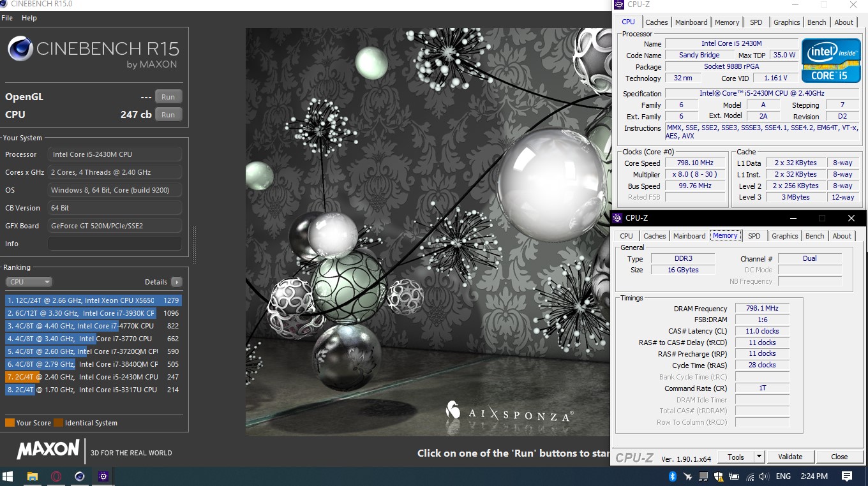This screenshot has width=868, height=486.
Task: Open File Explorer from the taskbar
Action: [33, 476]
